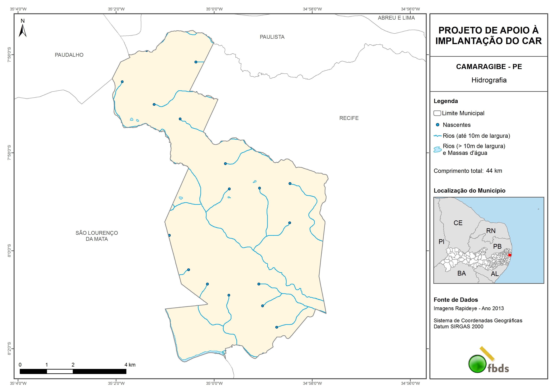Click the Limite Municipal legend rectangle symbol
Viewport: 555px width, 392px height.
click(x=437, y=113)
